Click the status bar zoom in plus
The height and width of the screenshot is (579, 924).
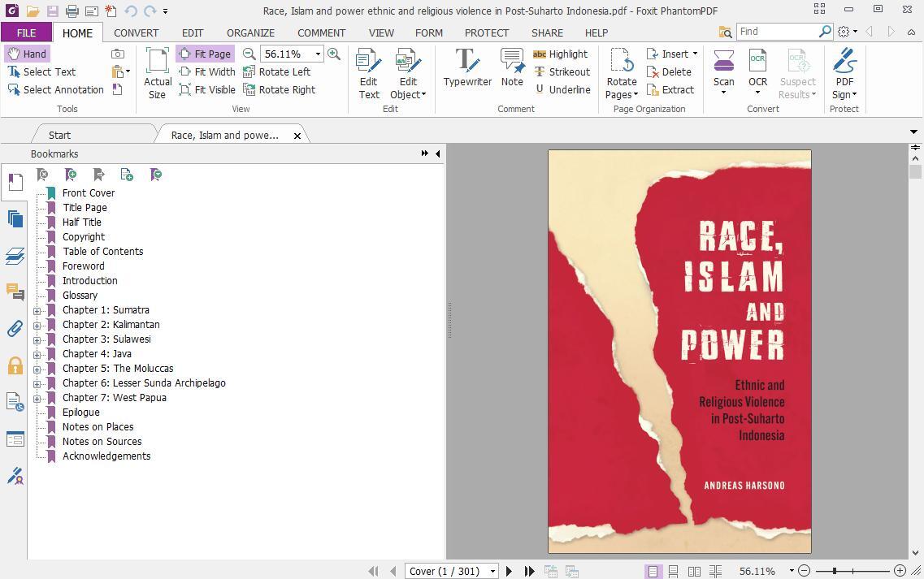(900, 571)
